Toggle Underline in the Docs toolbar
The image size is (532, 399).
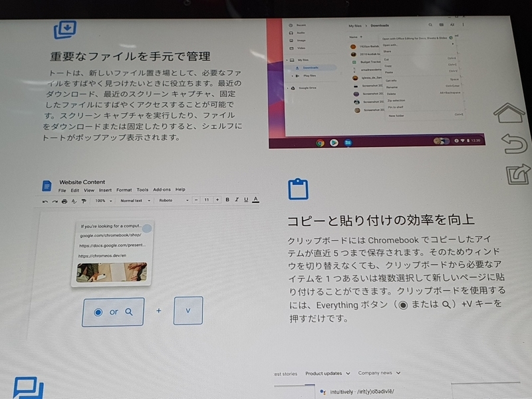(246, 199)
